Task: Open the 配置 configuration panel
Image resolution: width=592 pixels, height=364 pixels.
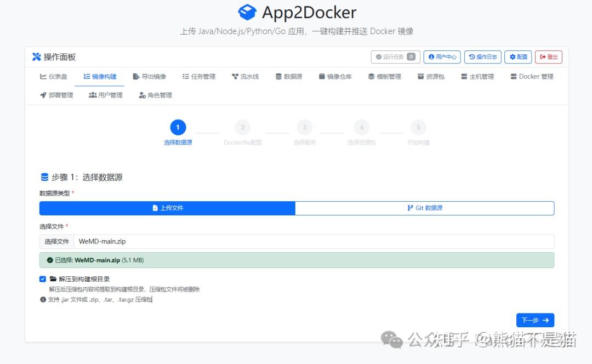Action: point(517,56)
